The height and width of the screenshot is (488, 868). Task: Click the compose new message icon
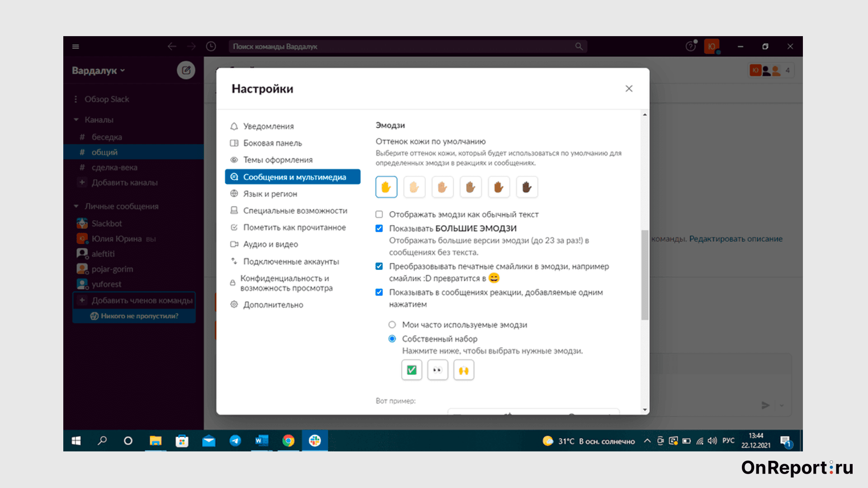(x=186, y=70)
